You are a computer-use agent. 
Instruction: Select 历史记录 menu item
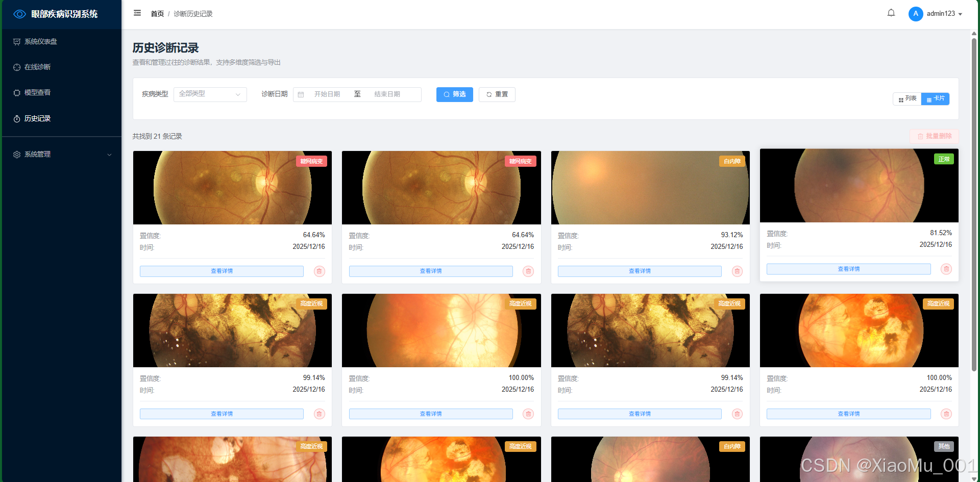[x=61, y=119]
